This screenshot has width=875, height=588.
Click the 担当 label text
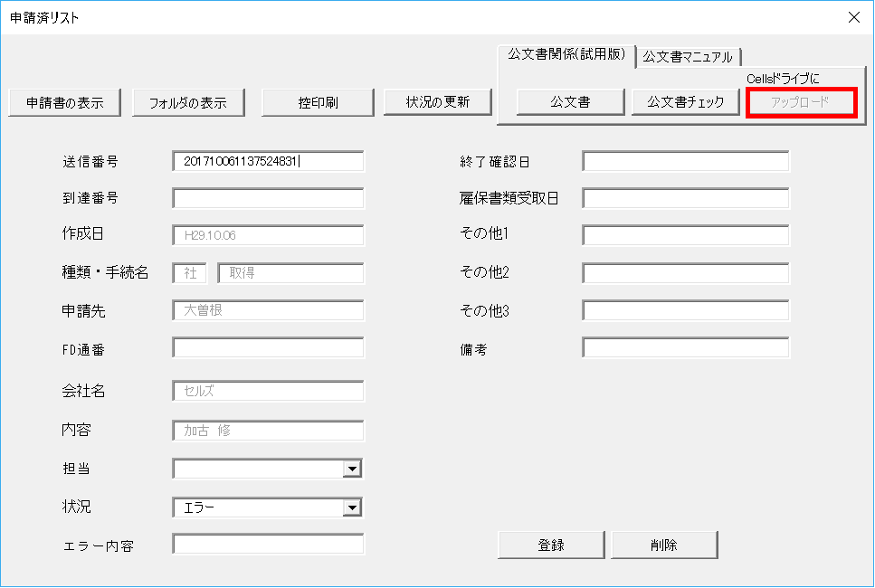coord(76,469)
